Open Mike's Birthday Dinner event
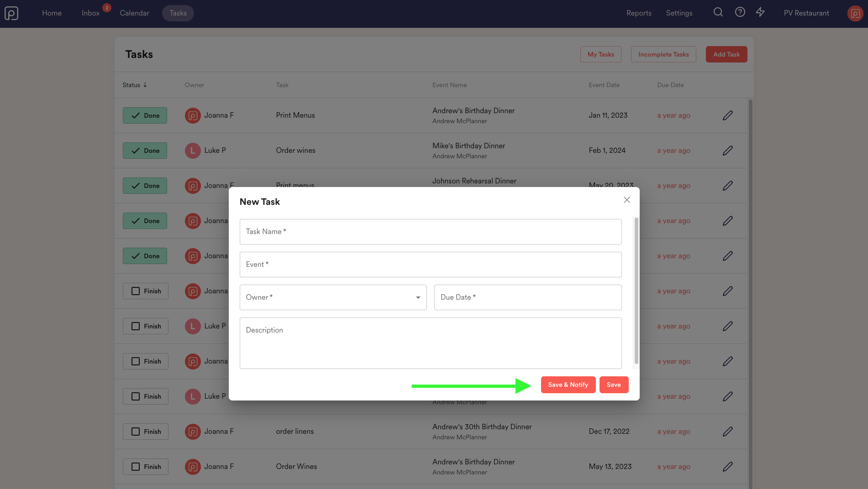 [x=469, y=146]
